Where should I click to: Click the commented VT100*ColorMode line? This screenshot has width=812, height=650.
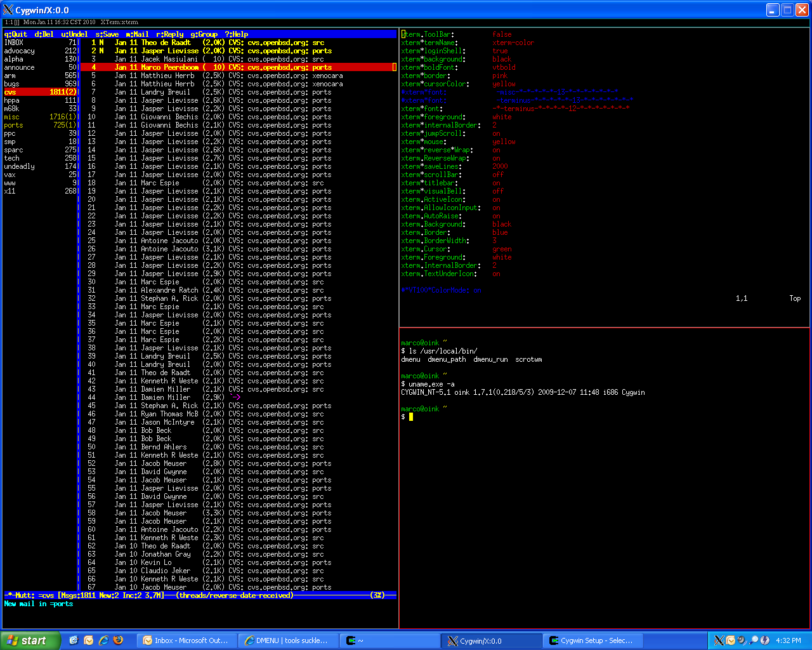[x=441, y=290]
